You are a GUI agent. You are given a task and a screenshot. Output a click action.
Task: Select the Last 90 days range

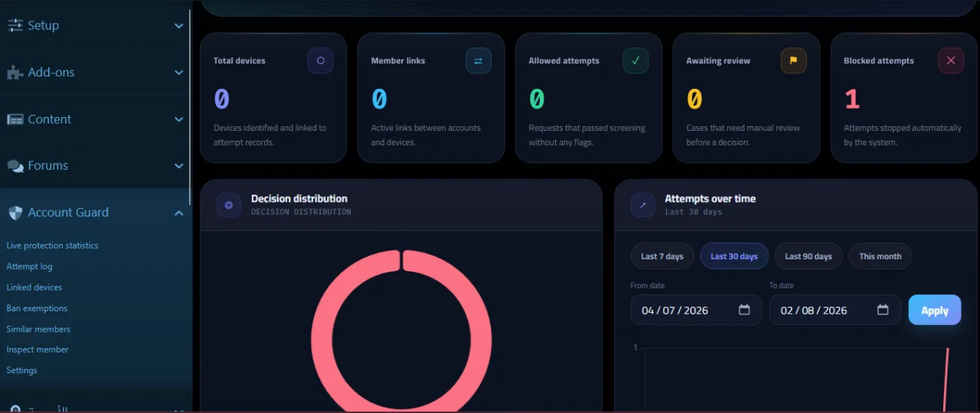(x=808, y=256)
